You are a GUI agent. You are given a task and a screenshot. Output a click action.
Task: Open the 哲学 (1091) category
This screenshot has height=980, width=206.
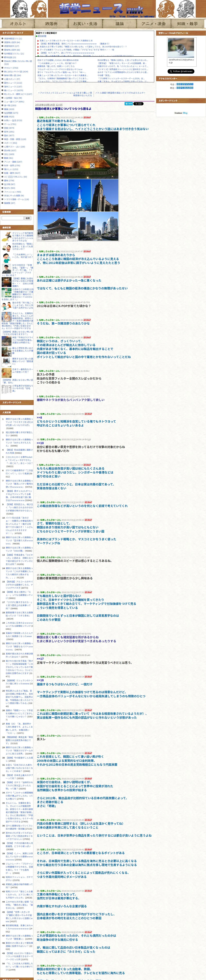click(9, 132)
